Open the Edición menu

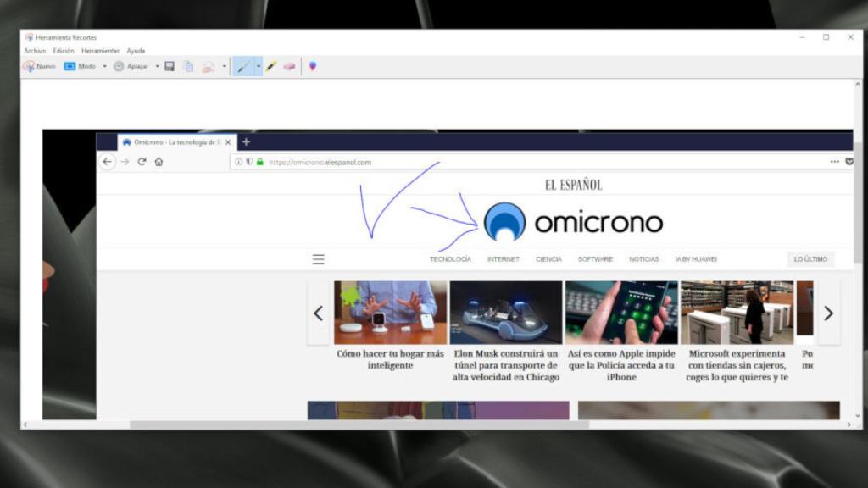click(x=64, y=51)
